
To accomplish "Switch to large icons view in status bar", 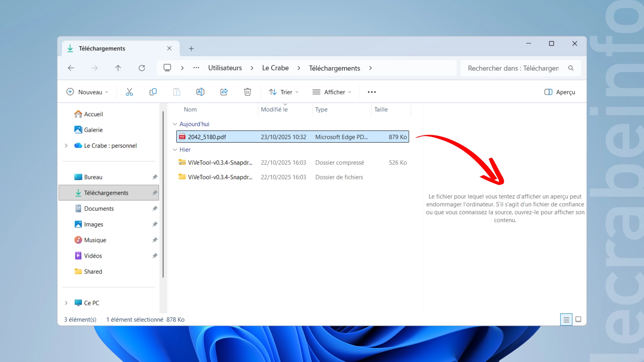I will [578, 319].
